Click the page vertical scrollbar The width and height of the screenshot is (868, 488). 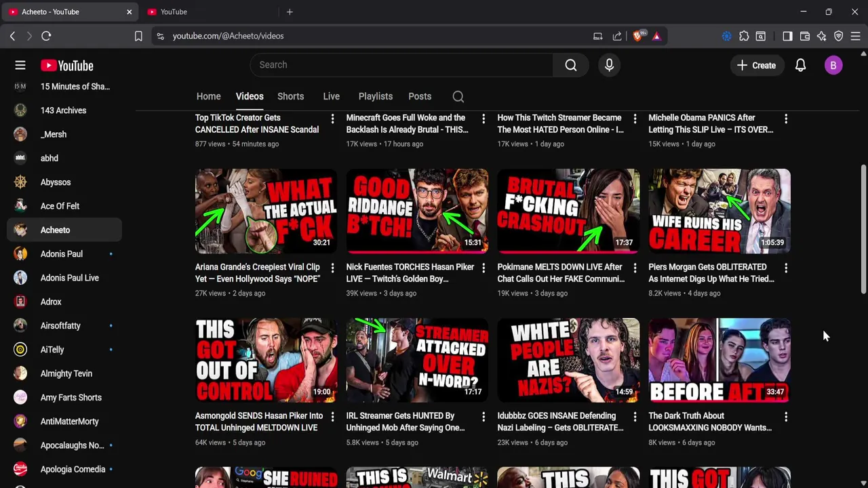863,229
